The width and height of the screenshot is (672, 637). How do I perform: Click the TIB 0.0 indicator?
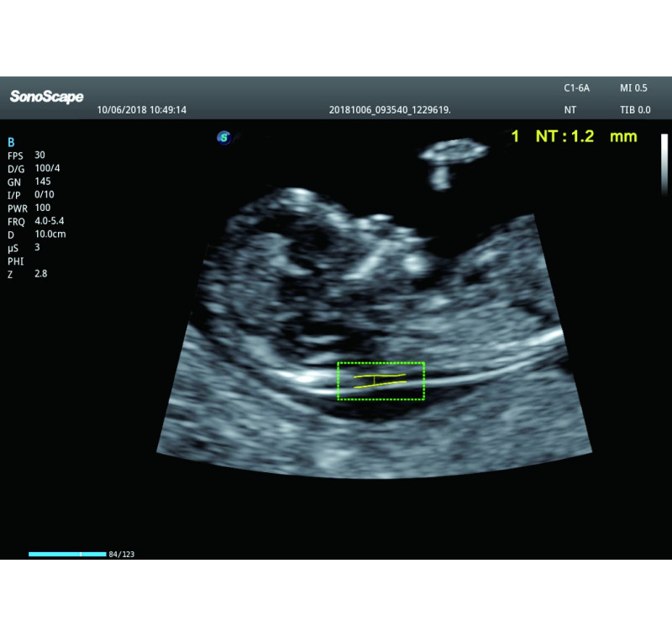[x=635, y=110]
